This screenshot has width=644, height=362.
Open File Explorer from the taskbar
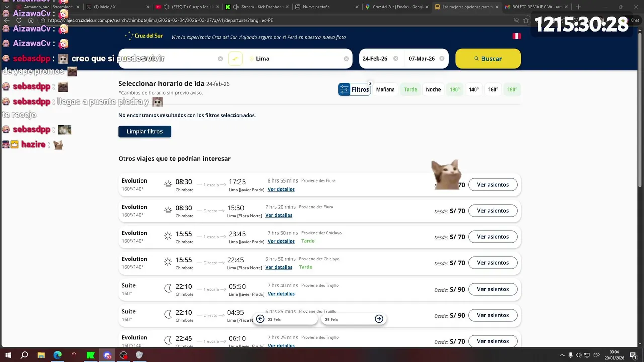tap(41, 355)
